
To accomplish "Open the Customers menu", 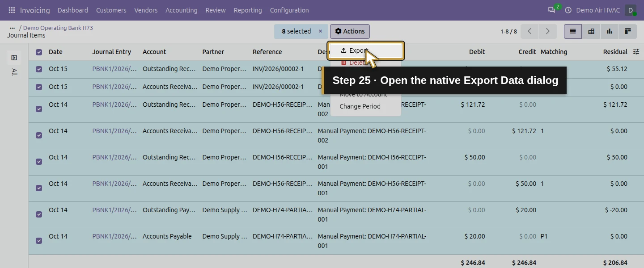I will pyautogui.click(x=111, y=10).
